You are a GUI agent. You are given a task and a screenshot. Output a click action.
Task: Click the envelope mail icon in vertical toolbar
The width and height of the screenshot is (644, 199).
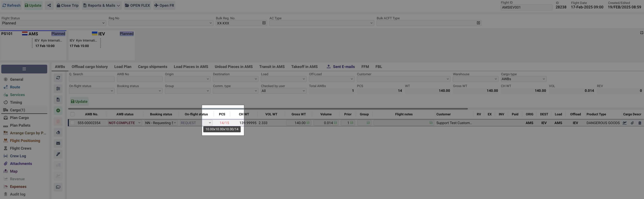pyautogui.click(x=58, y=143)
